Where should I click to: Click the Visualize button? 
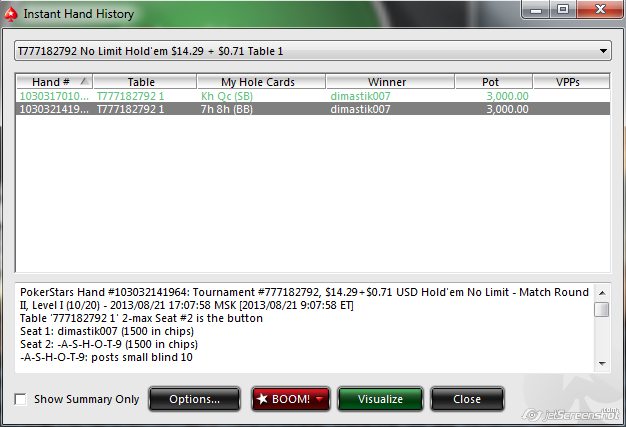(x=380, y=399)
